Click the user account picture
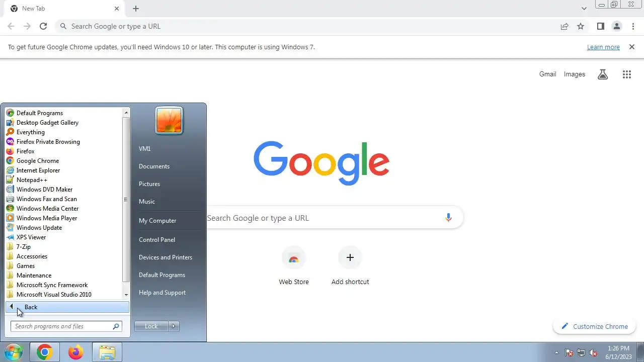 point(169,121)
